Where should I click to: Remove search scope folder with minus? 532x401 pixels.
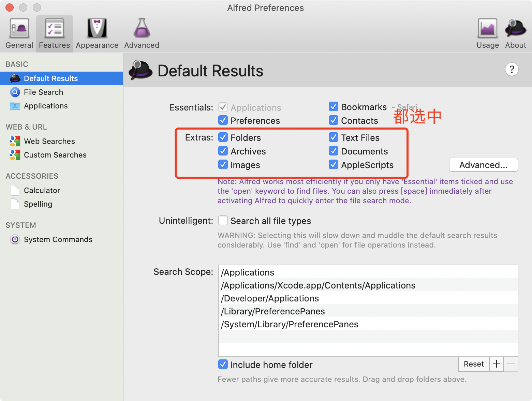click(x=511, y=364)
